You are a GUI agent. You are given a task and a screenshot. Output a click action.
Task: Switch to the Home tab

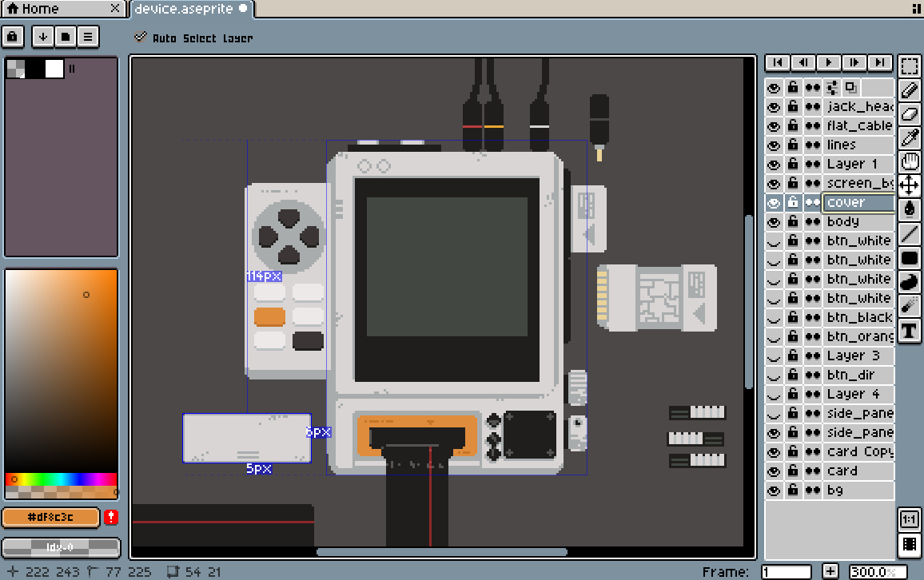(56, 9)
